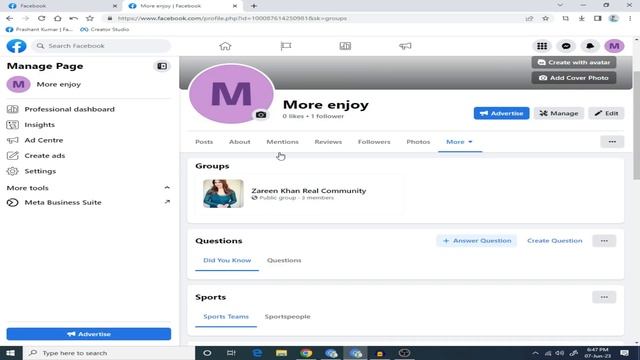Click the Windows Start button
640x360 pixels.
(10, 353)
